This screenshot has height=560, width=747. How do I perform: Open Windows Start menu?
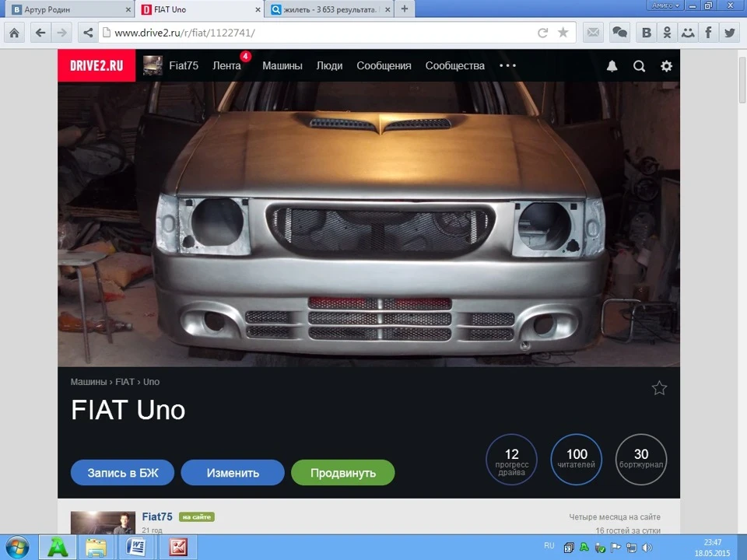[17, 548]
